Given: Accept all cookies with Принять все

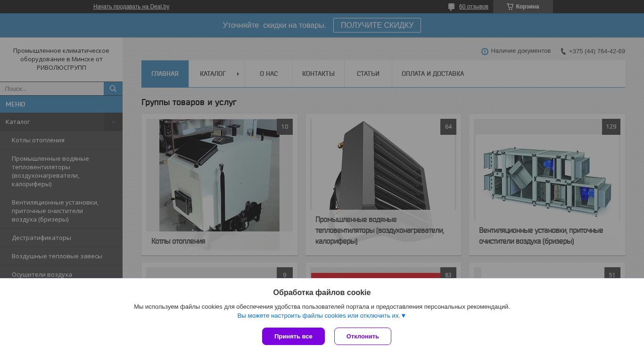Looking at the screenshot, I should click(293, 337).
